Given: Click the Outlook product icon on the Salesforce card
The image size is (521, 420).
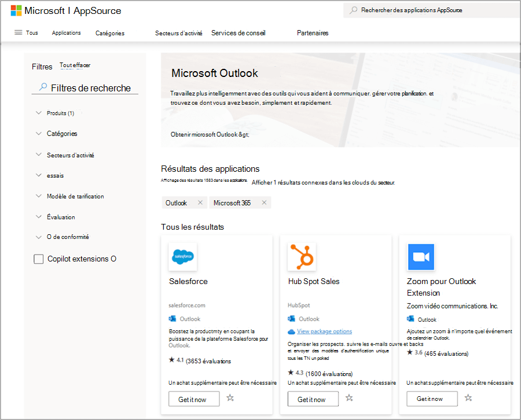Looking at the screenshot, I should (x=172, y=319).
